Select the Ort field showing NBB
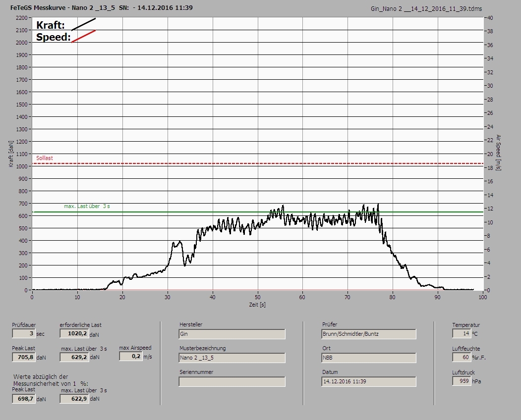 tap(369, 358)
